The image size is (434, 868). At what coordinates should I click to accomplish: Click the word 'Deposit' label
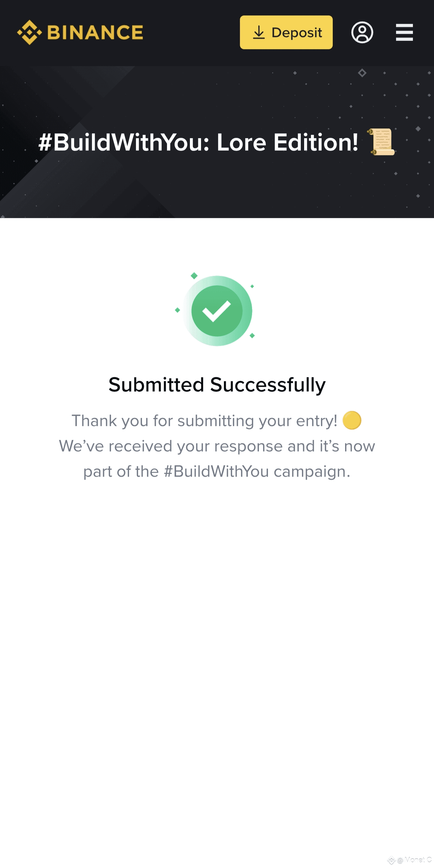[x=297, y=33]
